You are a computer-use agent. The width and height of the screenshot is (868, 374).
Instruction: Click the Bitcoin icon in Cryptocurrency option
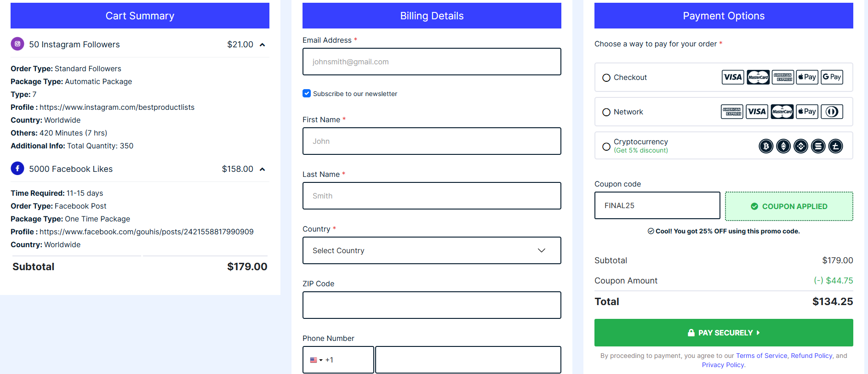(766, 146)
